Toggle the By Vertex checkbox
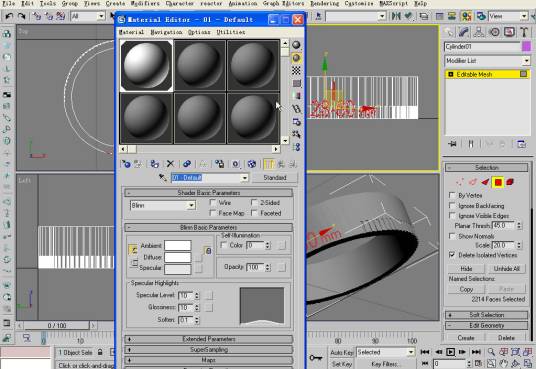Image resolution: width=536 pixels, height=369 pixels. (452, 195)
